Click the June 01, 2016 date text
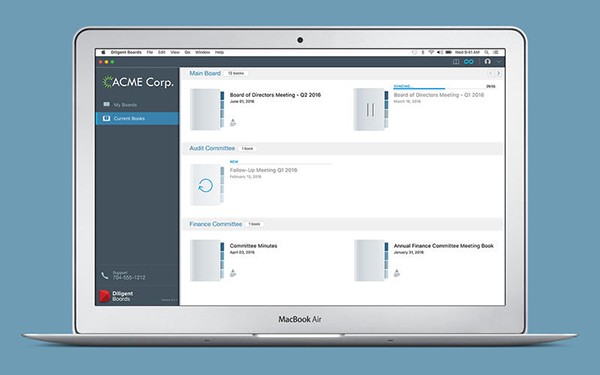 [x=242, y=102]
